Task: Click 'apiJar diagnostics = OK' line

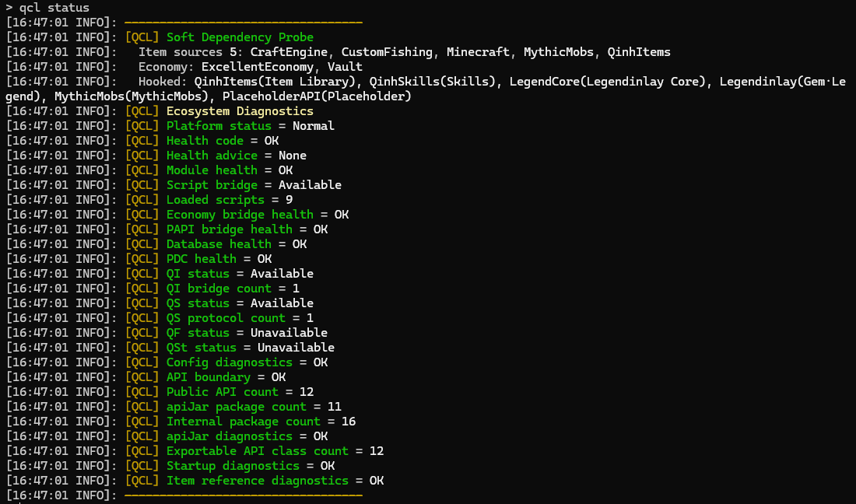Action: point(247,435)
